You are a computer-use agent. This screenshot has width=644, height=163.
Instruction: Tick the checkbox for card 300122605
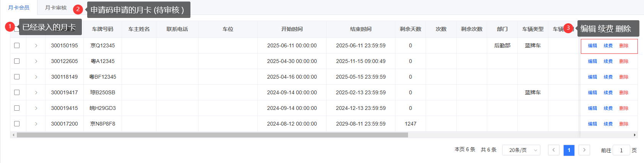click(x=17, y=61)
